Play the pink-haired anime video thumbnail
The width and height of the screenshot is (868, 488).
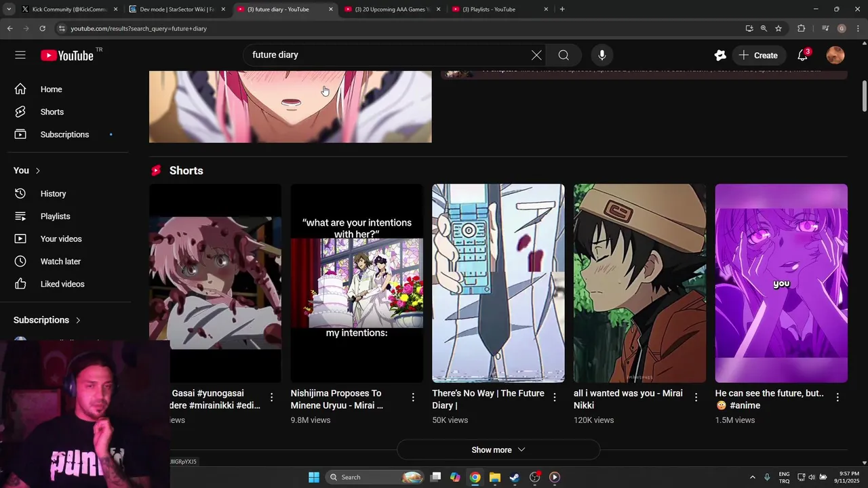pyautogui.click(x=290, y=106)
